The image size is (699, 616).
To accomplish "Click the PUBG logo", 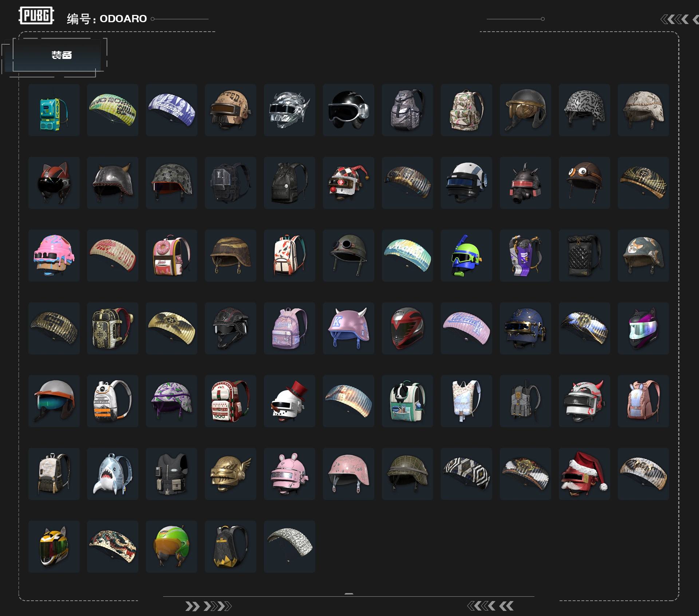I will tap(36, 16).
